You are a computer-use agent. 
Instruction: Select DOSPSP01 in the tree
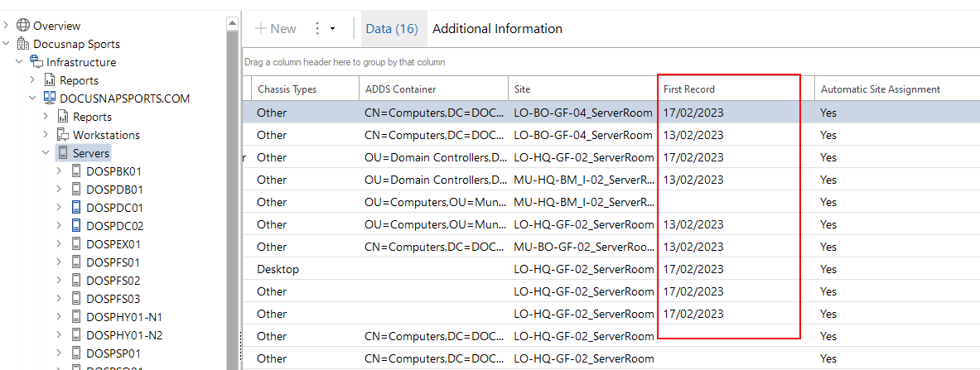click(113, 352)
